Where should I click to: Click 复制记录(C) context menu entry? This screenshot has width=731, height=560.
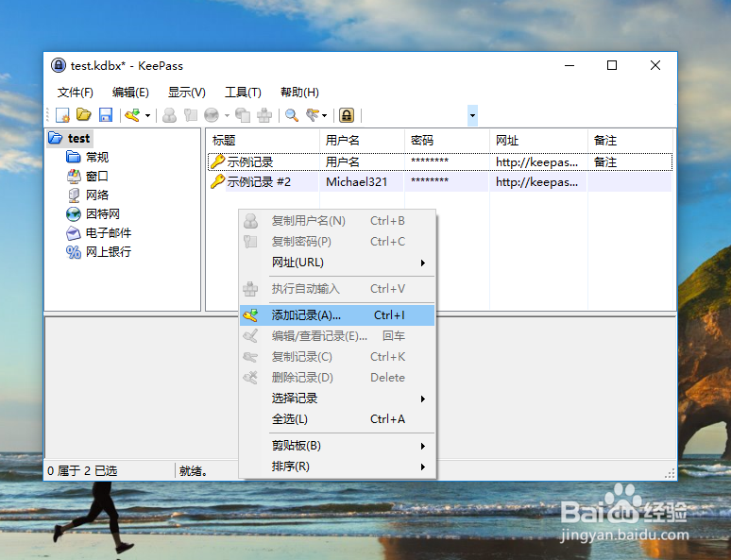pos(337,357)
